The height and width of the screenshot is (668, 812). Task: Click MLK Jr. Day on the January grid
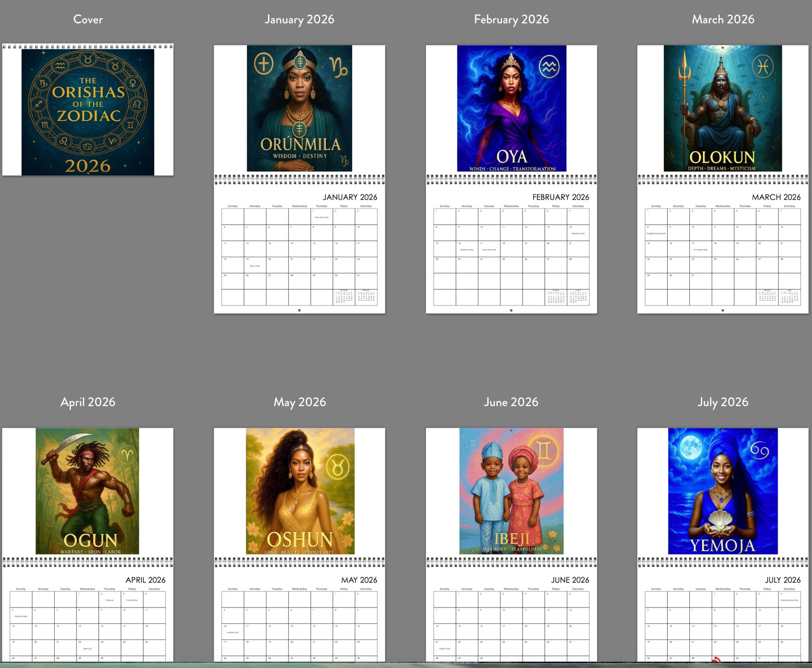256,265
